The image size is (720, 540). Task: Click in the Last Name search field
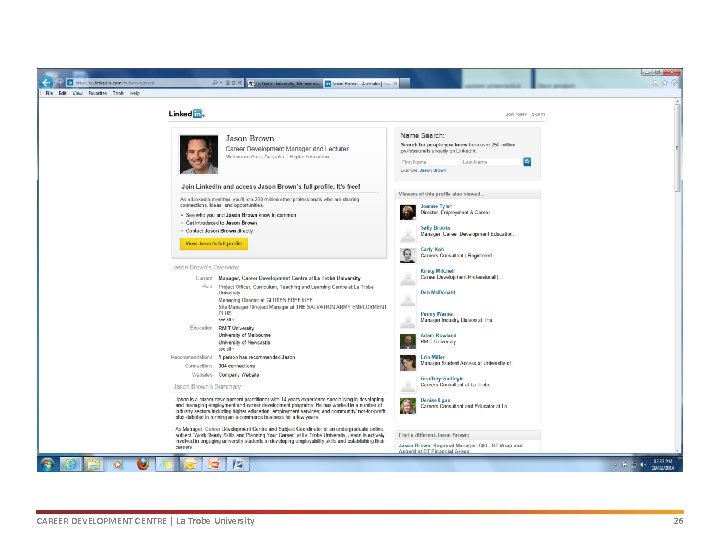tap(492, 162)
